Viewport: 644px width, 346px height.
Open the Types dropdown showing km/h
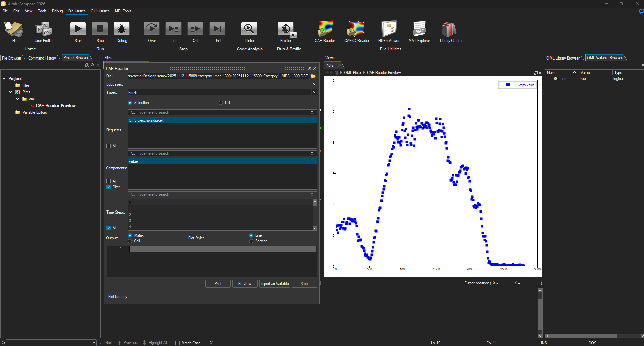314,92
